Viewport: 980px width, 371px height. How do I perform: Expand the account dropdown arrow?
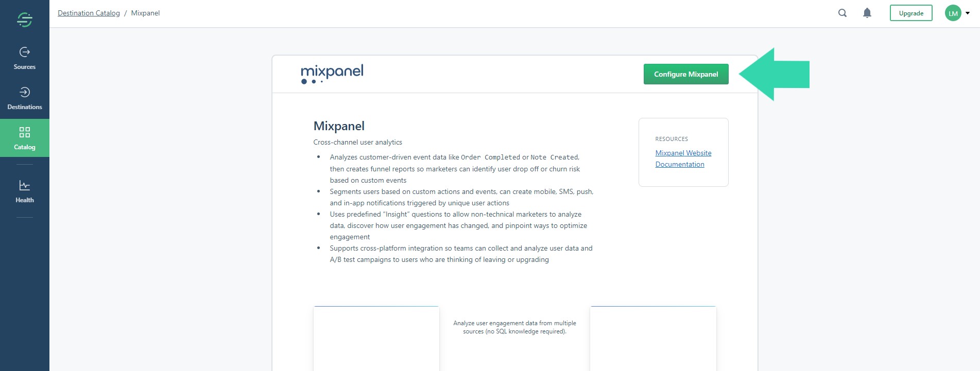point(968,13)
